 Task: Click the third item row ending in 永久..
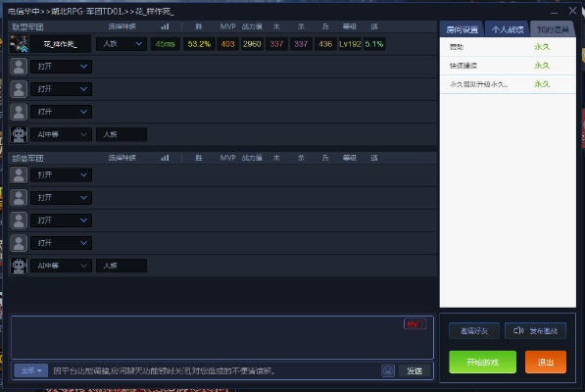tap(508, 84)
